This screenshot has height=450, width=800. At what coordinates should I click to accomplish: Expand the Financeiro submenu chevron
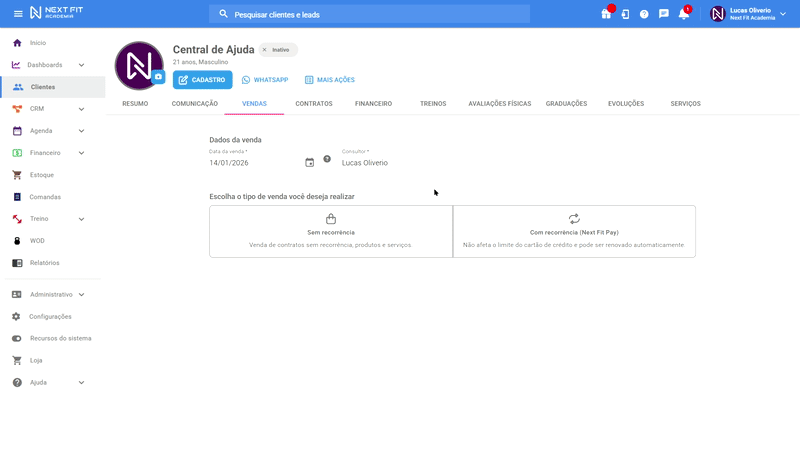(81, 153)
